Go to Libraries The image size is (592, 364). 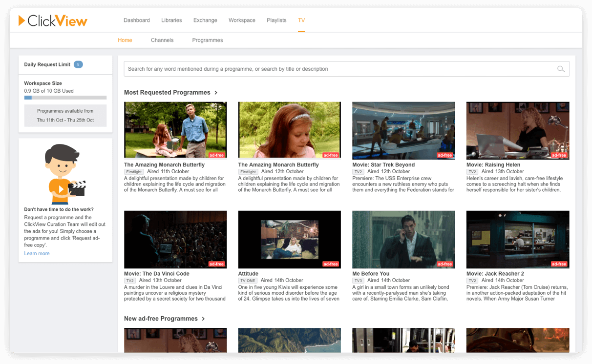[171, 20]
